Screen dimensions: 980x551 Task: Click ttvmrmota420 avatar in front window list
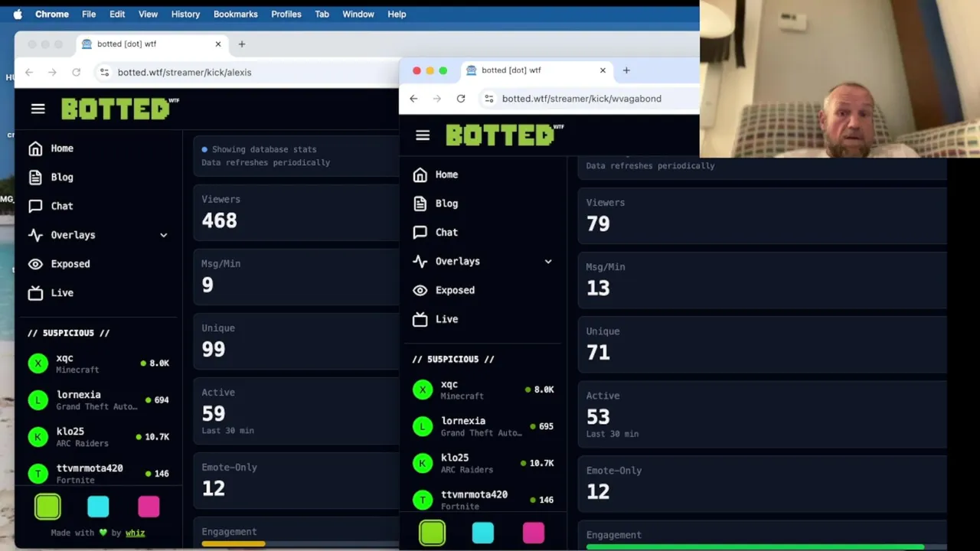coord(422,500)
